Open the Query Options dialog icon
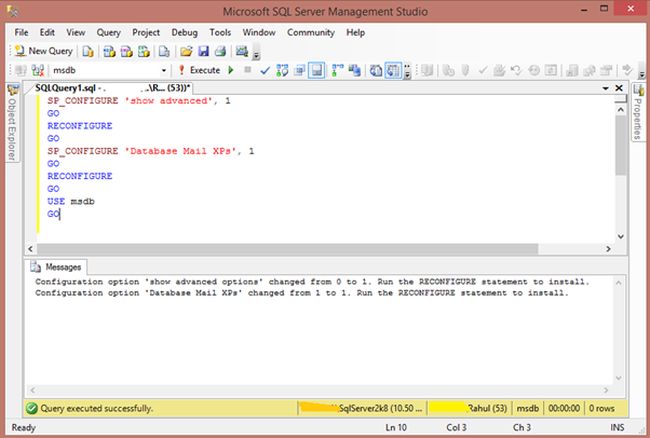 (299, 70)
